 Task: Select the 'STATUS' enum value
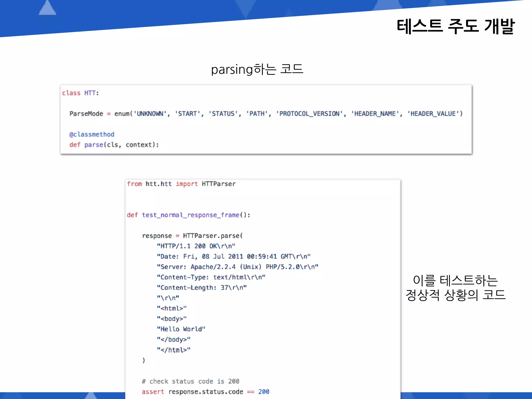[223, 114]
